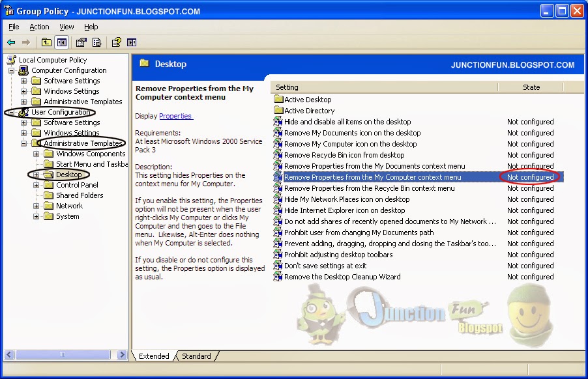The width and height of the screenshot is (588, 379).
Task: Toggle the Show/Hide Console Tree toolbar icon
Action: coord(62,42)
